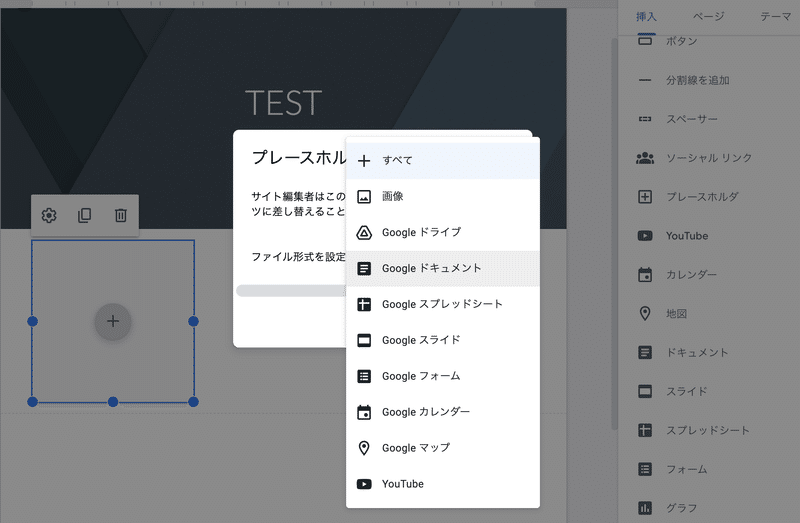Open placeholder settings gear icon
This screenshot has height=523, width=800.
(49, 215)
